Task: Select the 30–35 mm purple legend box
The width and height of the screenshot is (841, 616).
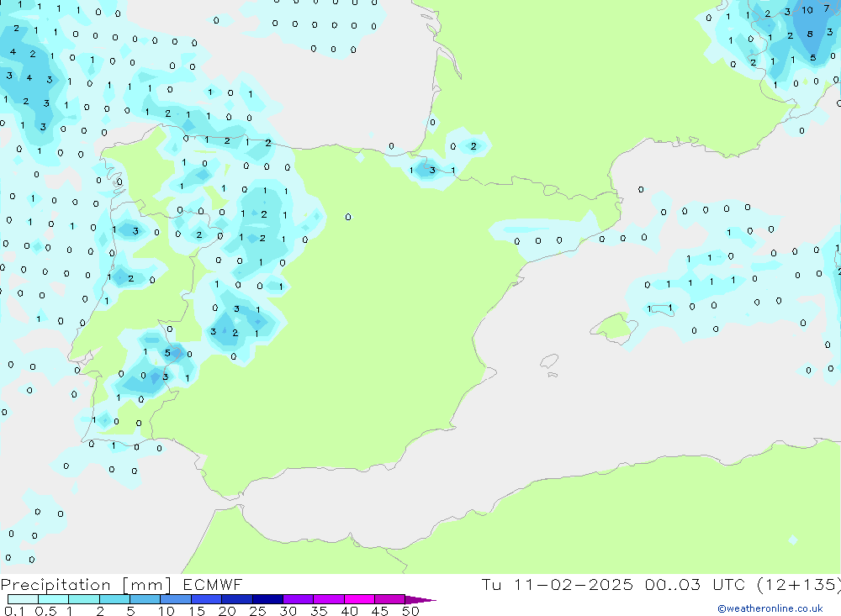Action: click(298, 599)
